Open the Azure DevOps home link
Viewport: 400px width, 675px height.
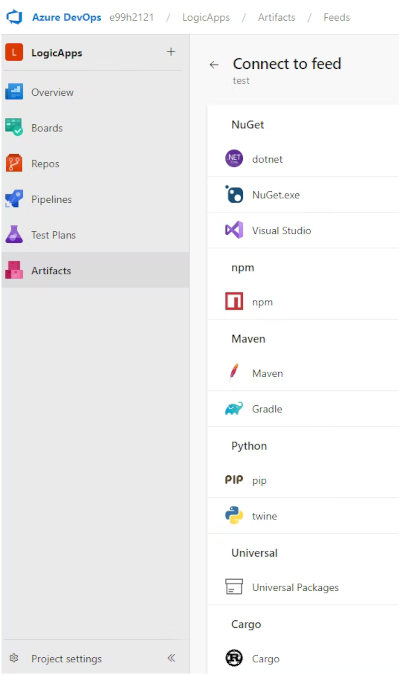point(67,17)
